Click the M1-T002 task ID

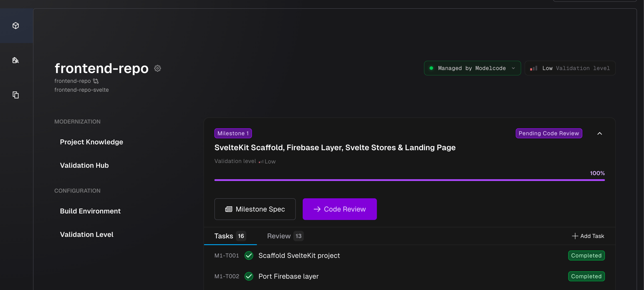tap(227, 276)
